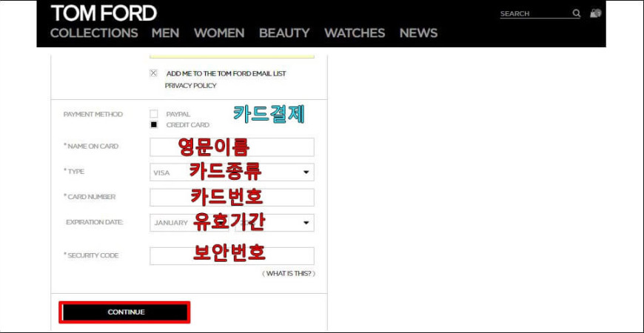Open the expiration month dropdown showing JANUARY
The height and width of the screenshot is (333, 644).
(x=189, y=223)
